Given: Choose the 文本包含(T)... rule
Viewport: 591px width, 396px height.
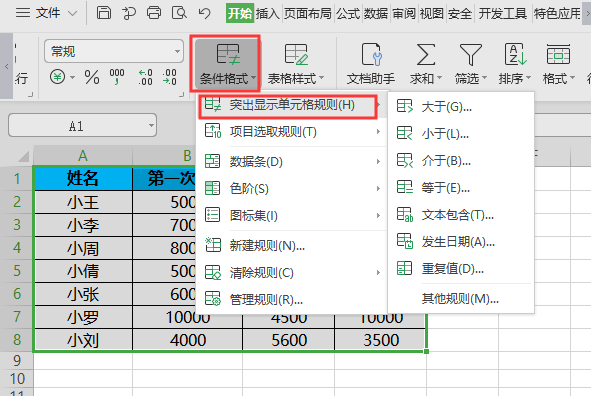Looking at the screenshot, I should tap(461, 215).
